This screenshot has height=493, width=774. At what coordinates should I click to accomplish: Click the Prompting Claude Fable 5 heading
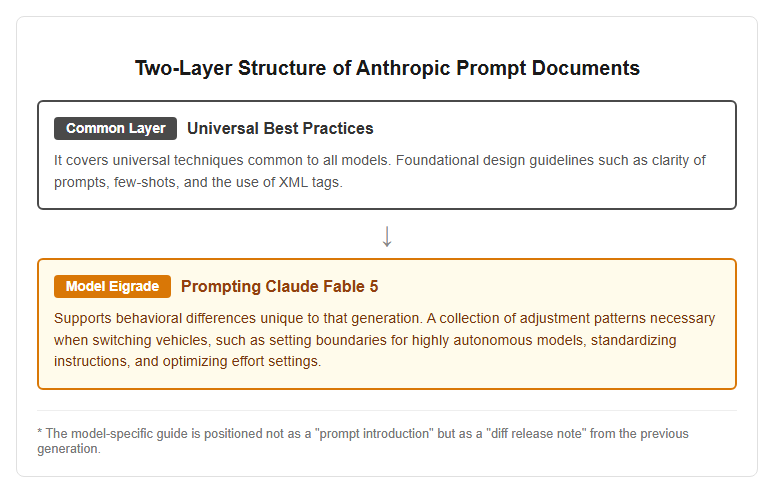point(279,286)
